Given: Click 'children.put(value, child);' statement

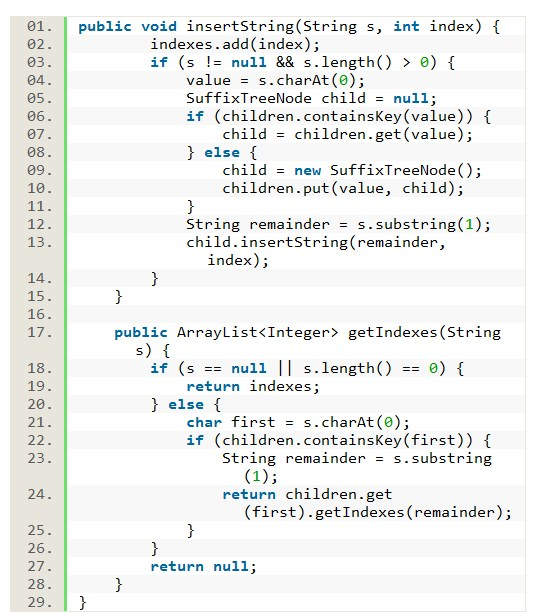Looking at the screenshot, I should [x=343, y=189].
